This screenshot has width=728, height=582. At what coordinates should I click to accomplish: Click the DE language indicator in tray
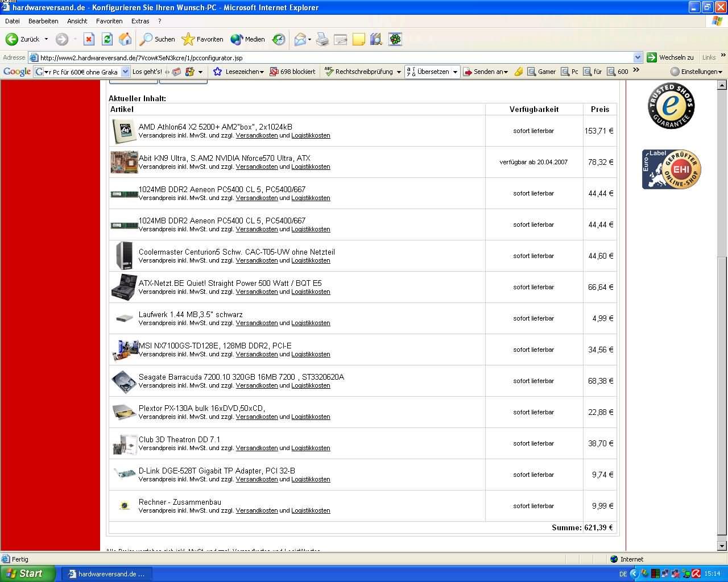point(623,574)
